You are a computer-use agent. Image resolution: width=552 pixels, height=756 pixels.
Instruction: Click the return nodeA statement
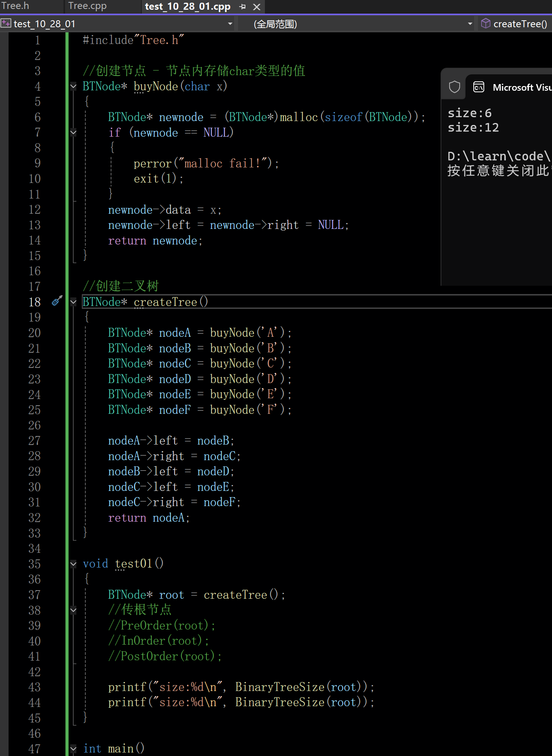[149, 518]
